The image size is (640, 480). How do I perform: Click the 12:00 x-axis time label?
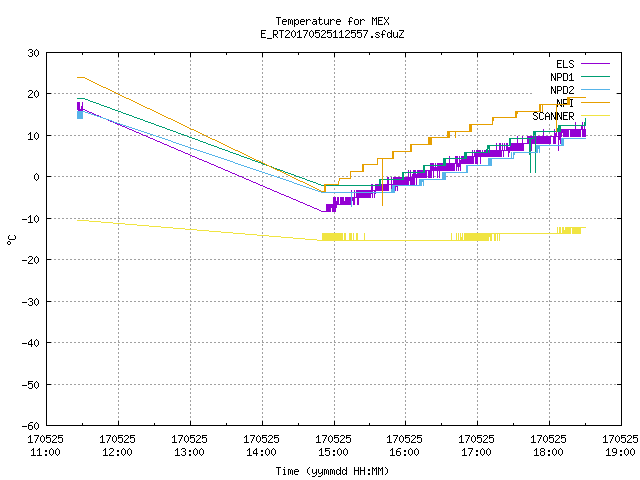(118, 452)
